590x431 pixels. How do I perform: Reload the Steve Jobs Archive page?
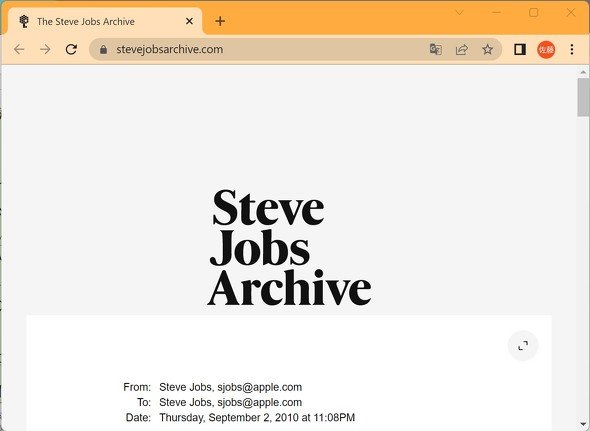point(71,49)
